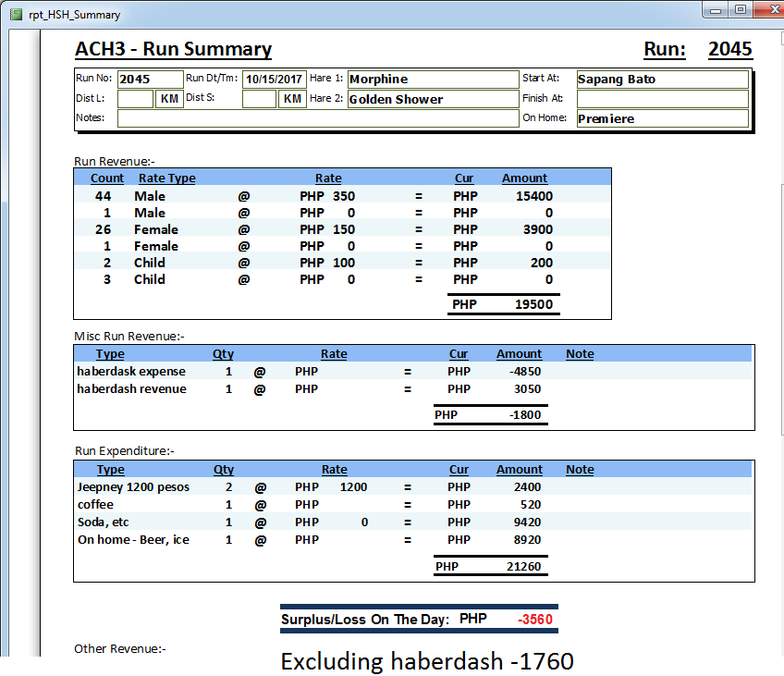Click the rpt_HSH_Summary report icon in title bar
This screenshot has height=676, width=784.
(15, 15)
